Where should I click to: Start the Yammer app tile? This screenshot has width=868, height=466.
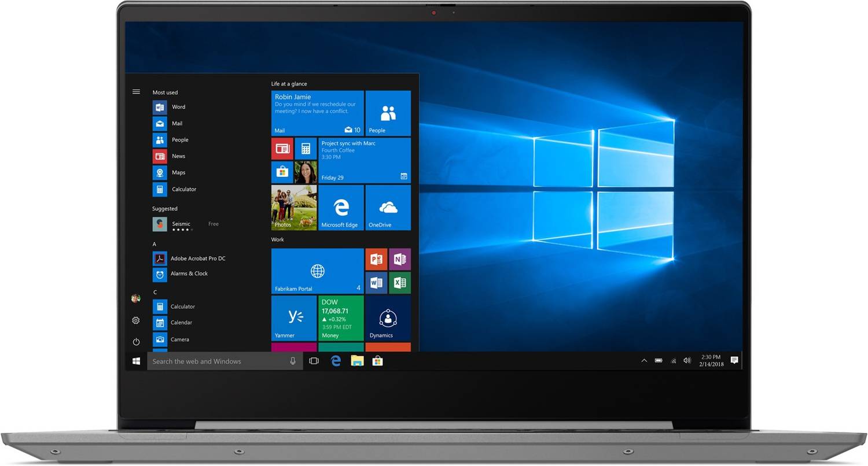point(293,317)
